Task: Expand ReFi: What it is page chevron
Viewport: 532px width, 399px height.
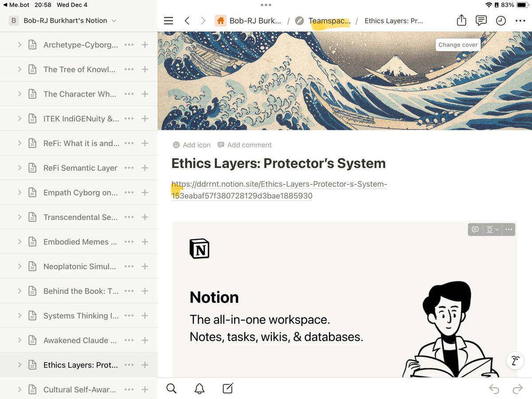Action: [20, 143]
